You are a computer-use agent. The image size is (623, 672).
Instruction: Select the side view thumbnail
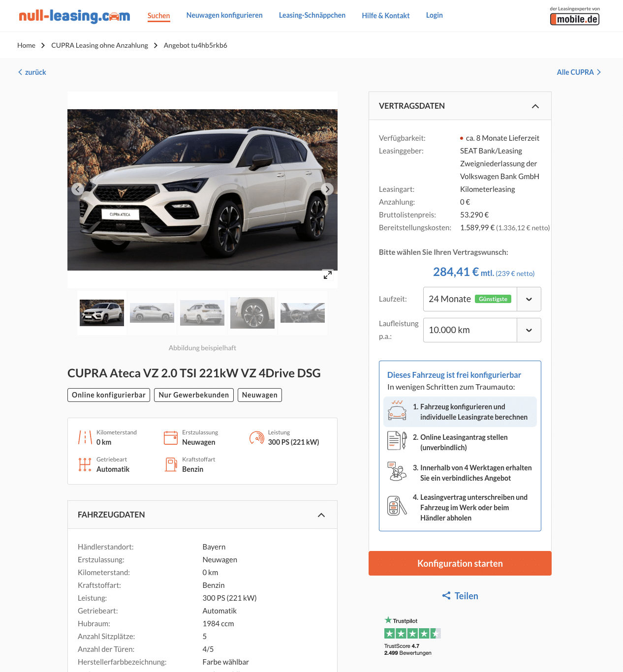pos(152,313)
